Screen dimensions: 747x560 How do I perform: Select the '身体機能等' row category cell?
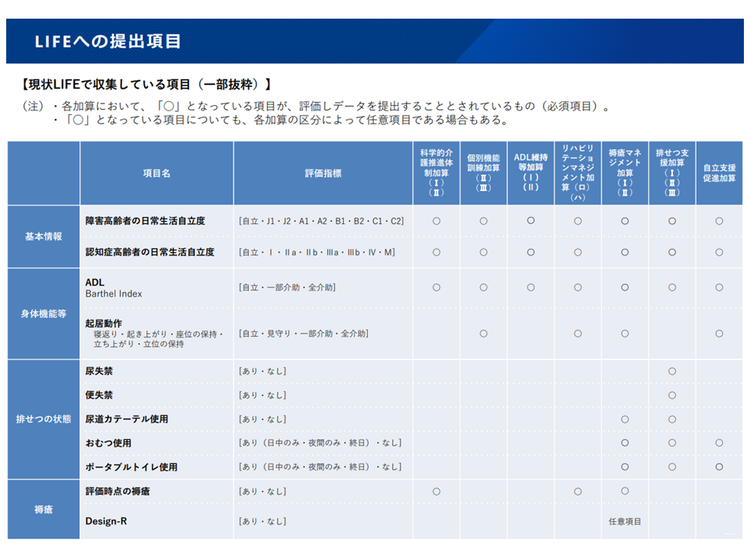click(44, 313)
